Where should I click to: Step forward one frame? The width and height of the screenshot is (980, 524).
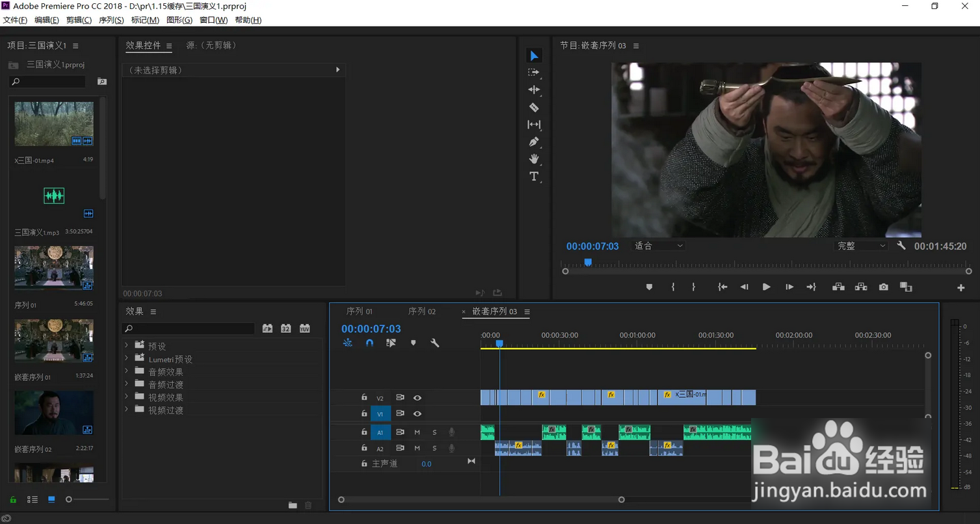coord(789,287)
